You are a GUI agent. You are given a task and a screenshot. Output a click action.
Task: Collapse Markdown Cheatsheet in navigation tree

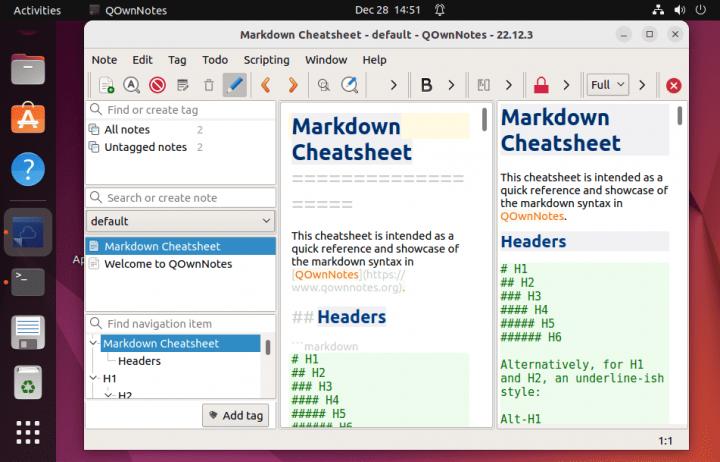click(x=94, y=343)
